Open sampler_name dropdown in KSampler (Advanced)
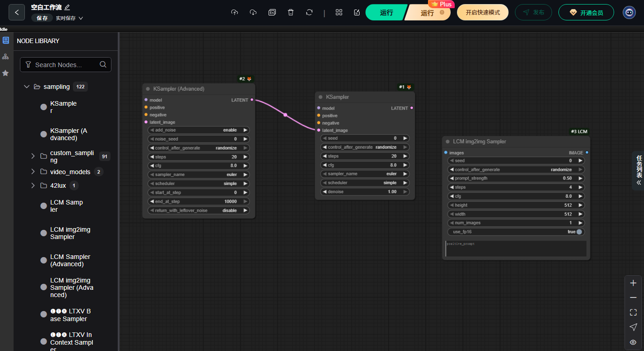Viewport: 644px width, 351px height. point(199,175)
